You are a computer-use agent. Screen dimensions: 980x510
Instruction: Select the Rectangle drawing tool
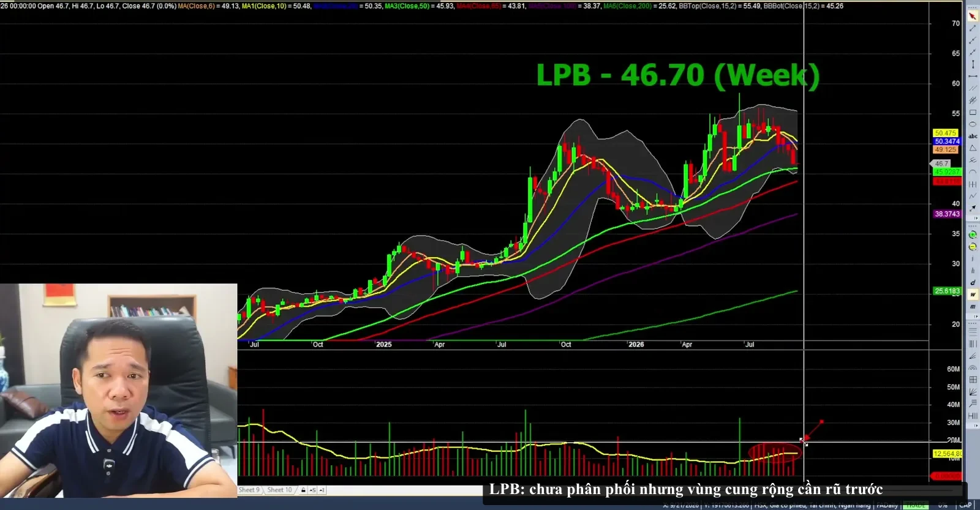click(973, 112)
